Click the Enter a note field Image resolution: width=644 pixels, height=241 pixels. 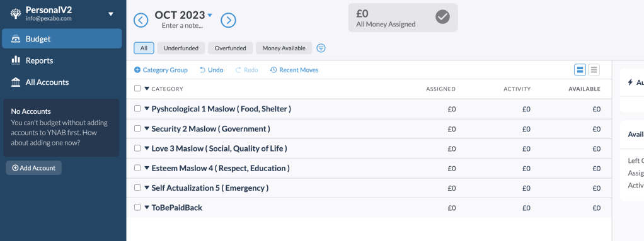[182, 25]
